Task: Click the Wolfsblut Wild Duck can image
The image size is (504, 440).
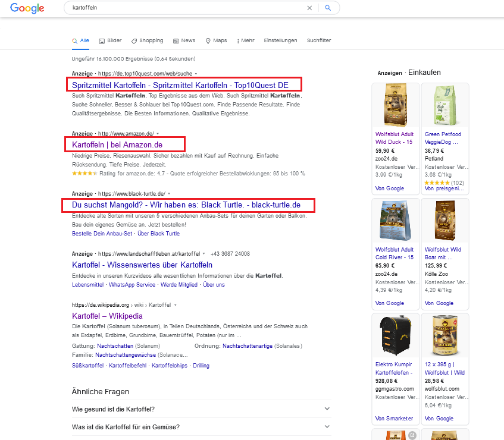Action: coord(445,335)
